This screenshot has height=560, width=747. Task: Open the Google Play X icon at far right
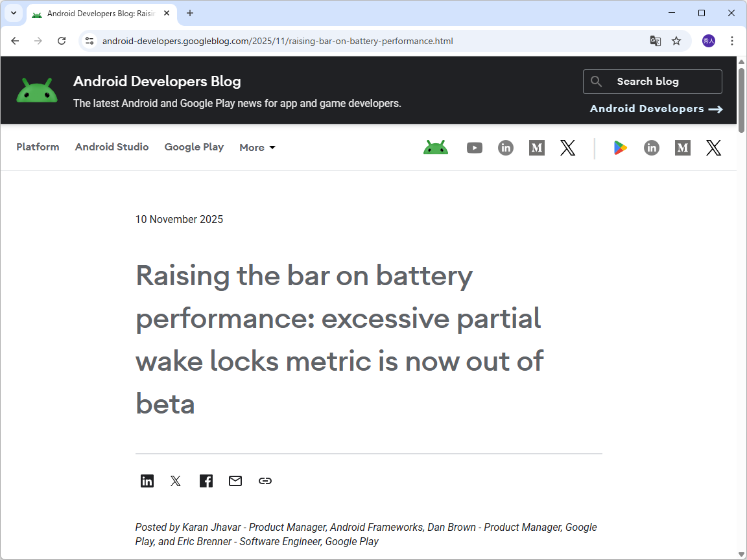tap(714, 148)
